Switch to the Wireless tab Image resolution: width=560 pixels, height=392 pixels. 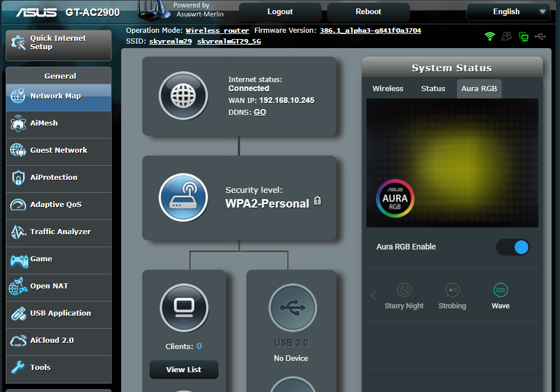(388, 88)
